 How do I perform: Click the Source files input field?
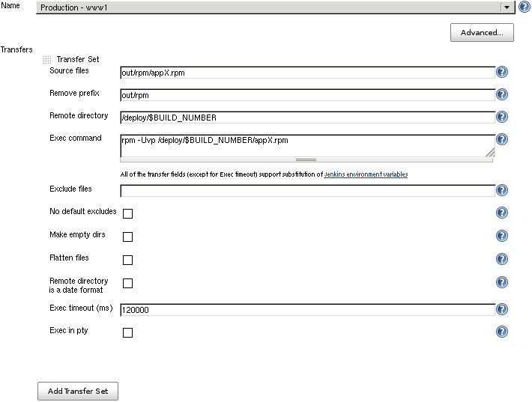tap(307, 73)
